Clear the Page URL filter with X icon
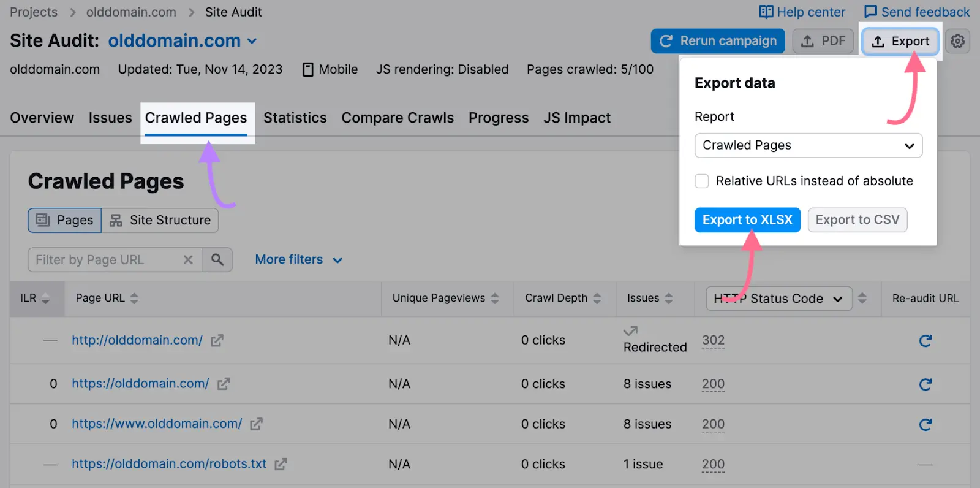 tap(188, 260)
